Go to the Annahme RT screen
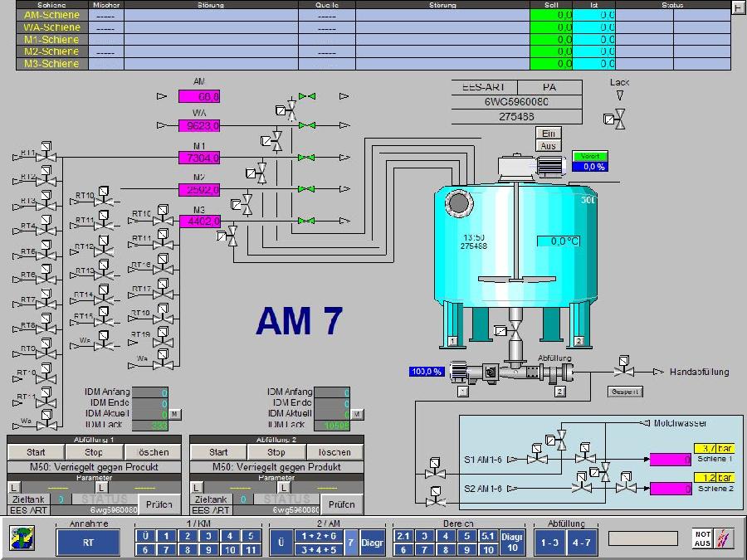Screen dimensions: 747x560 88,543
